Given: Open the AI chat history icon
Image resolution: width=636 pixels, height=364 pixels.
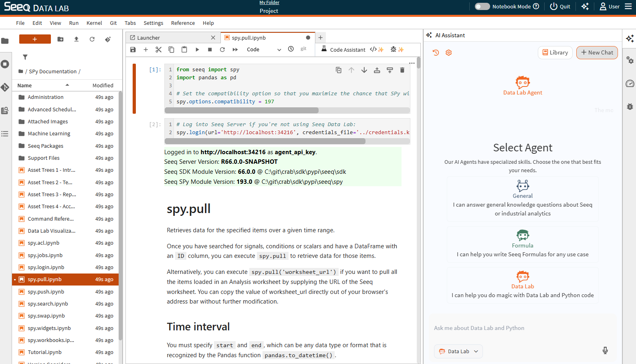Looking at the screenshot, I should point(436,52).
